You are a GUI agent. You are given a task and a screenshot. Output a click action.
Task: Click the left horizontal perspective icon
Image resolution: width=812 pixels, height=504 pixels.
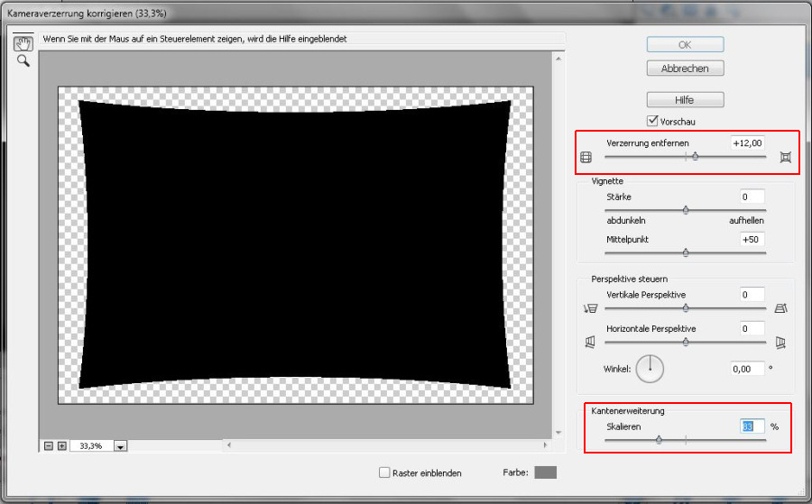point(590,342)
